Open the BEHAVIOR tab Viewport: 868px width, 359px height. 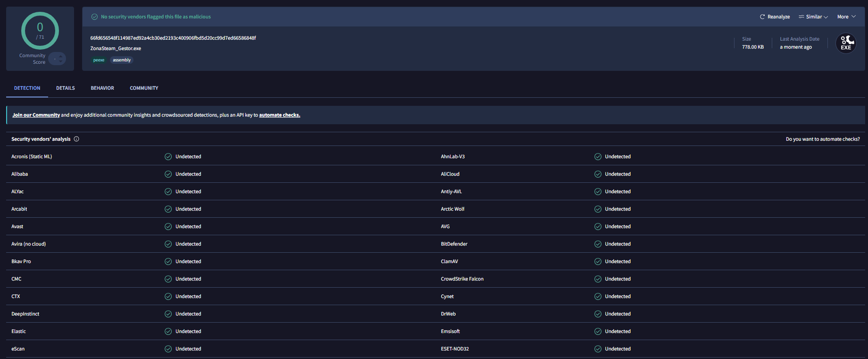tap(102, 88)
